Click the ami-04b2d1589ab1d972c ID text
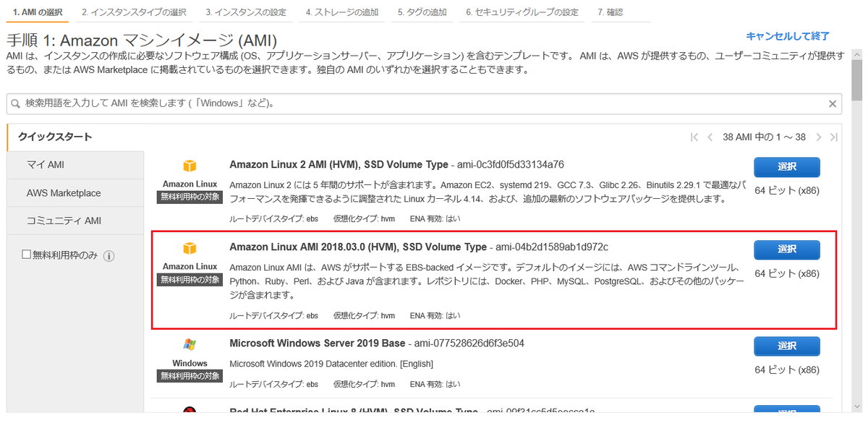868x426 pixels. pyautogui.click(x=552, y=247)
